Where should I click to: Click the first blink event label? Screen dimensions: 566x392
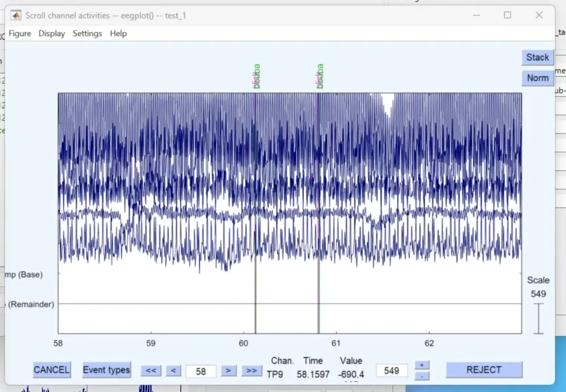pyautogui.click(x=256, y=76)
